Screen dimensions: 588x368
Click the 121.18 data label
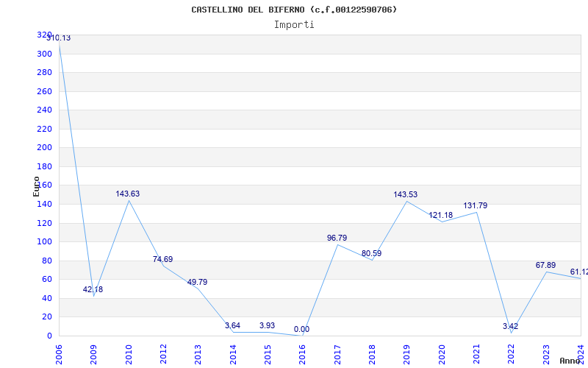click(440, 215)
